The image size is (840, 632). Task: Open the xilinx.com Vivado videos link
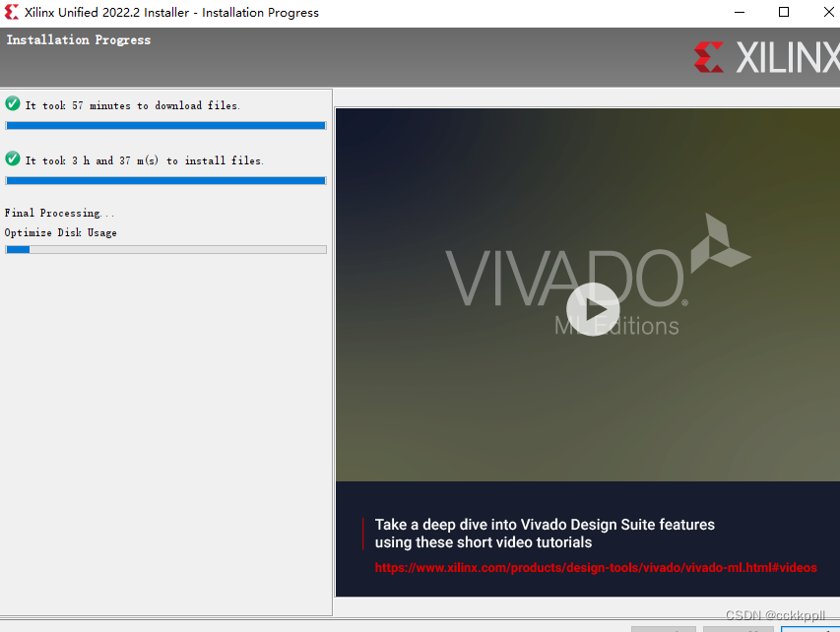(596, 568)
